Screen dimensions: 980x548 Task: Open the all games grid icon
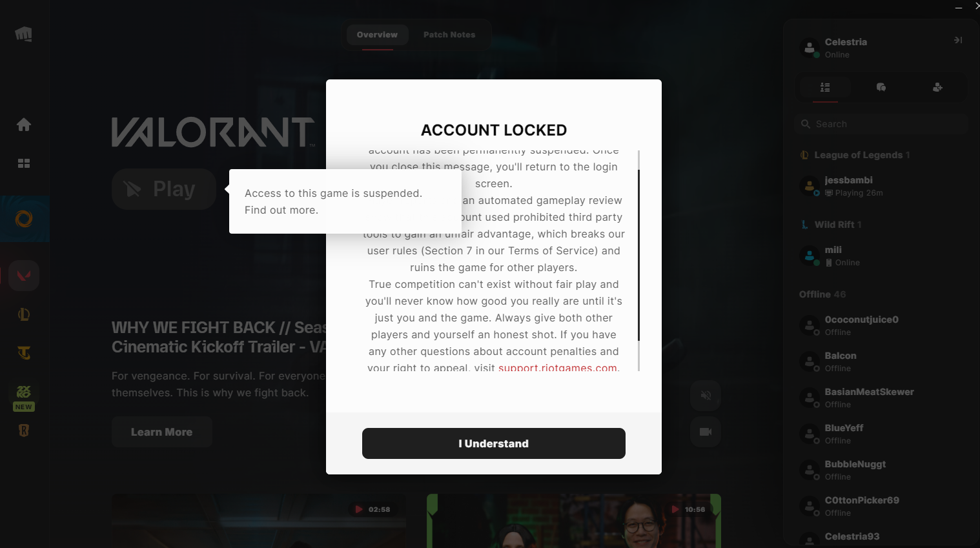24,163
